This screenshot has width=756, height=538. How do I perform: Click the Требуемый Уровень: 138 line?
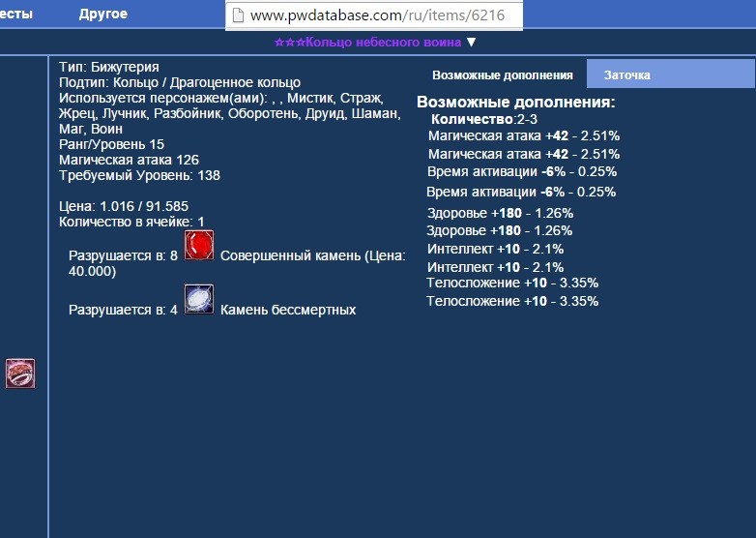point(139,175)
